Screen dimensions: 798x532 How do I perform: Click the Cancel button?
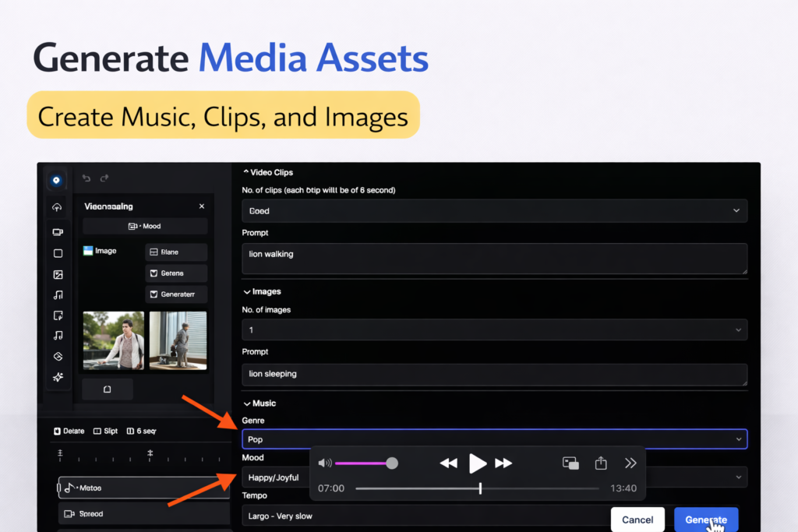637,520
